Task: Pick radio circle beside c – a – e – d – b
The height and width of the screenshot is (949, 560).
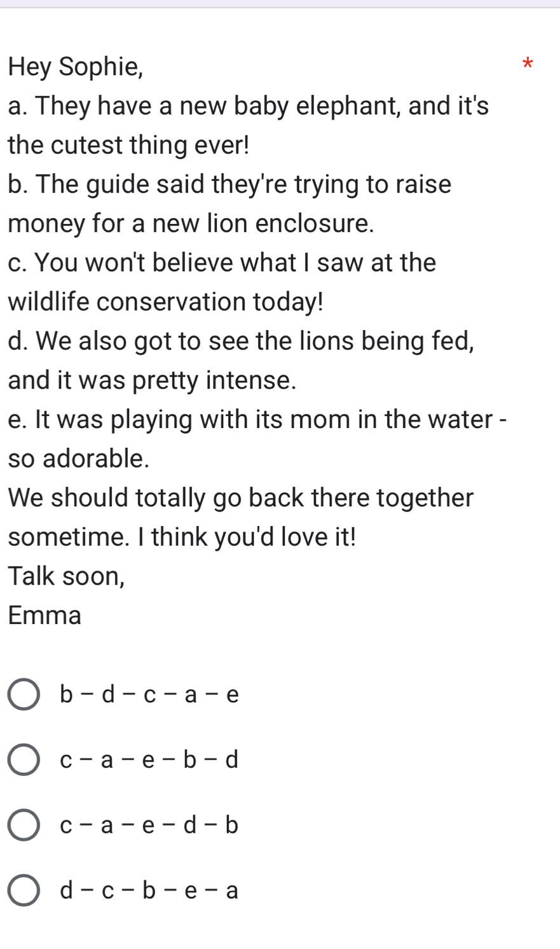Action: [24, 825]
